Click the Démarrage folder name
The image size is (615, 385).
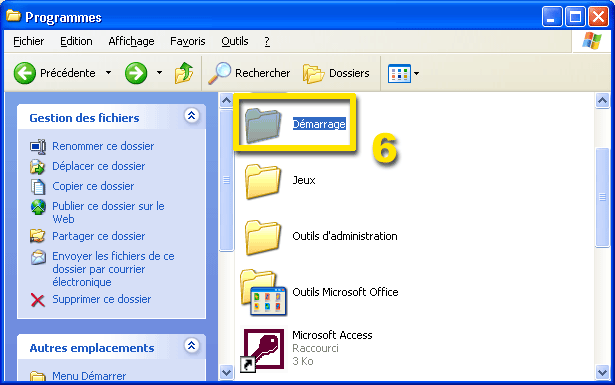pyautogui.click(x=319, y=124)
